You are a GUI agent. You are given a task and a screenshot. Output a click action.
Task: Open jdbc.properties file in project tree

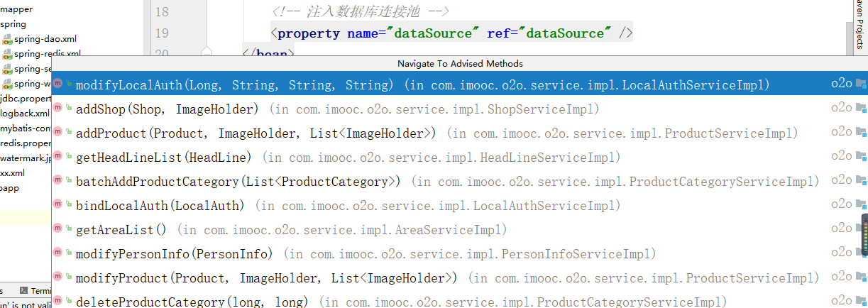tap(26, 99)
